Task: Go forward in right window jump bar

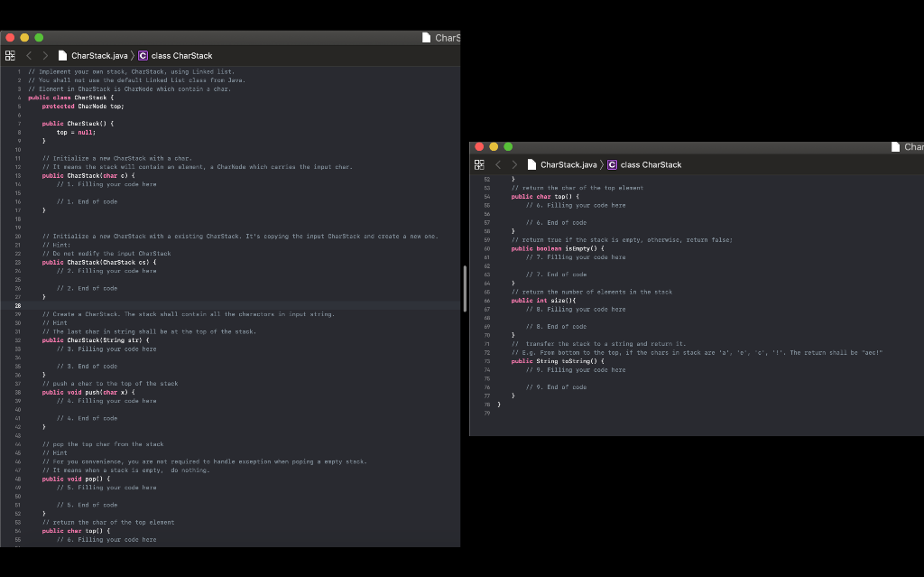Action: tap(513, 164)
